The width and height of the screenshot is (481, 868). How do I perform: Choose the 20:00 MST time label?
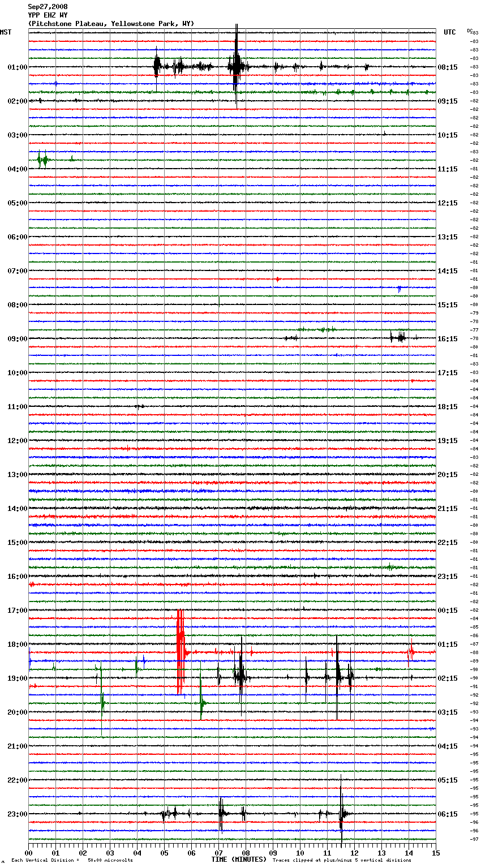pos(18,712)
